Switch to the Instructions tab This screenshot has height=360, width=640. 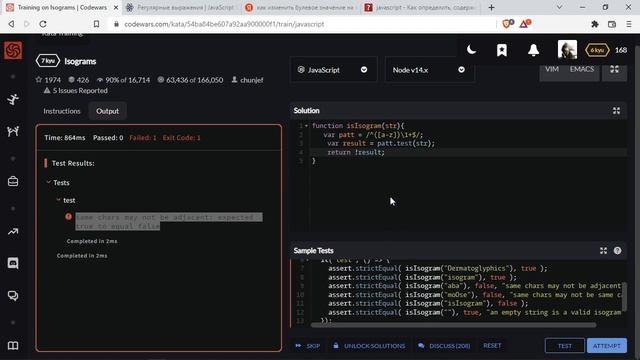[x=62, y=111]
